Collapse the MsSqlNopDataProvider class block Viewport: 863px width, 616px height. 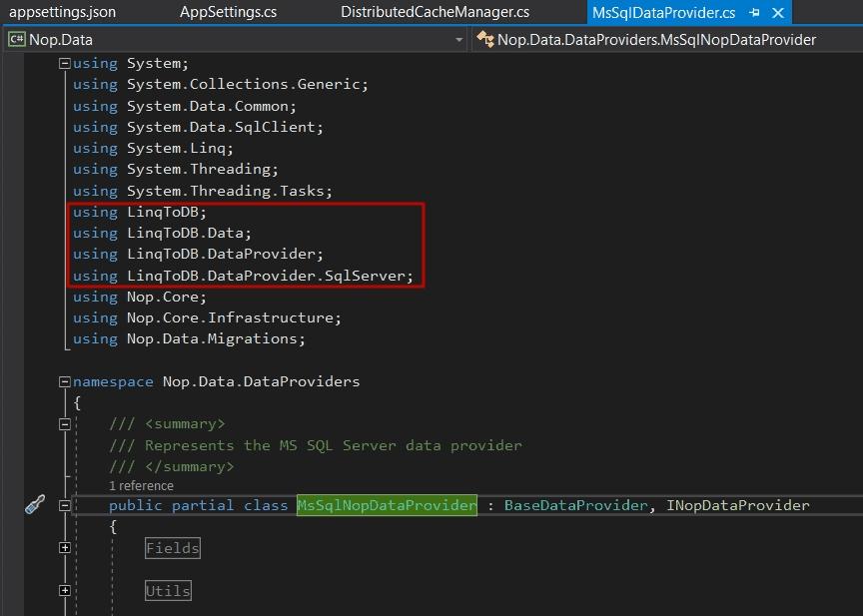pyautogui.click(x=65, y=505)
